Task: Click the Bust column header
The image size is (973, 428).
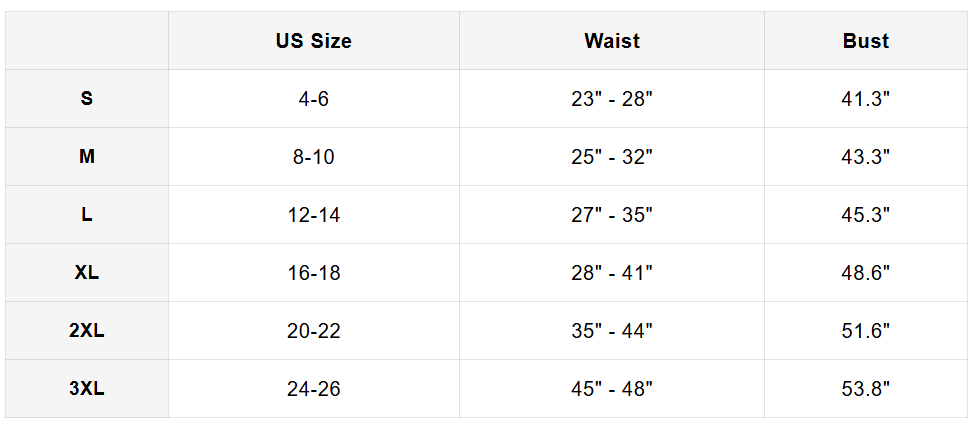Action: click(x=866, y=41)
